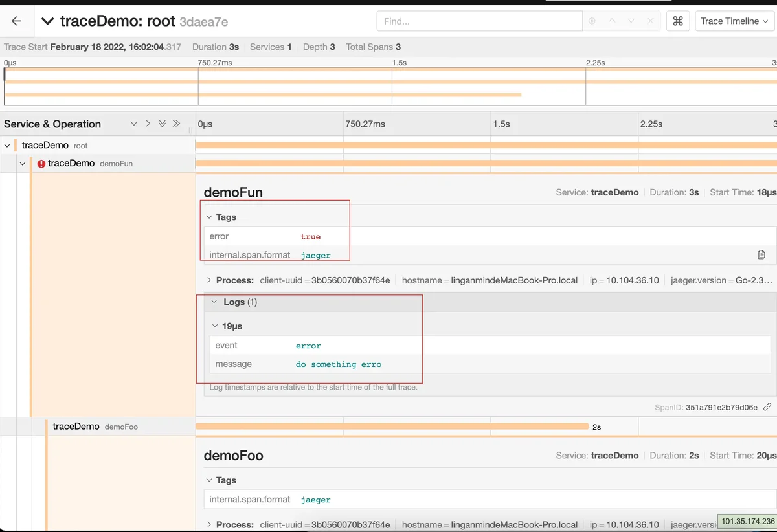
Task: Collapse one level with right chevron in Service & Operation
Action: tap(148, 124)
